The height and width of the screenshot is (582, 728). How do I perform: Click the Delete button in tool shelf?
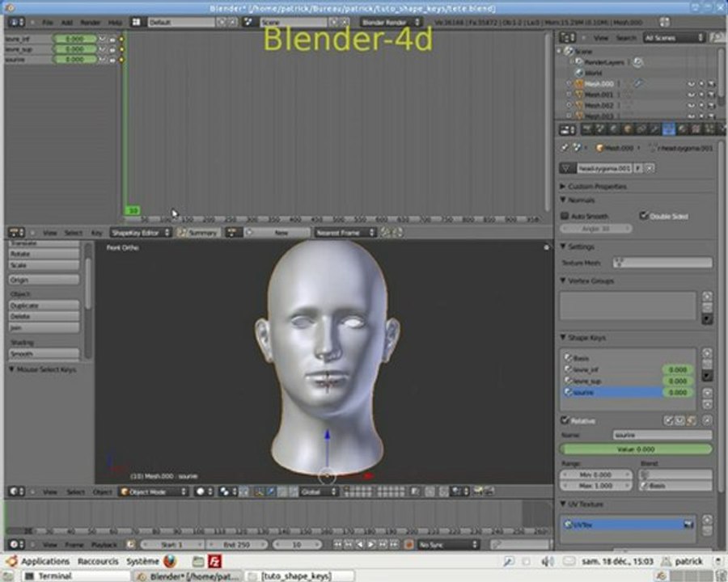click(x=44, y=317)
